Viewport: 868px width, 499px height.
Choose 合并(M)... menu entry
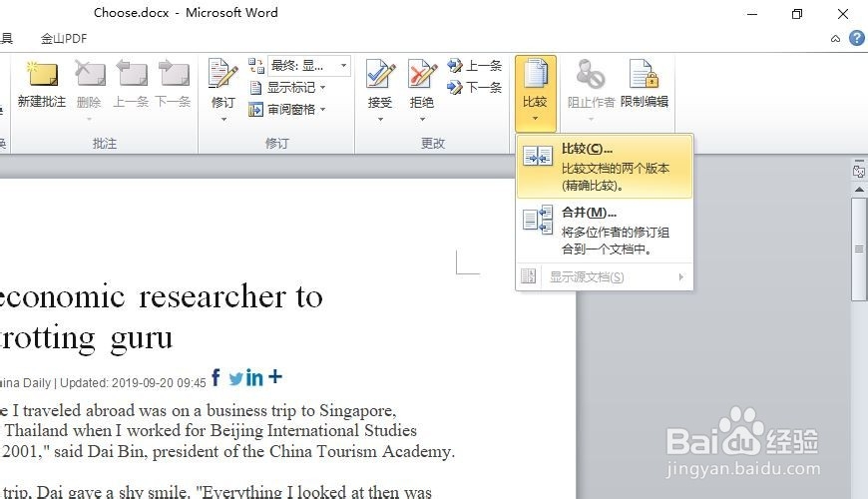click(604, 231)
